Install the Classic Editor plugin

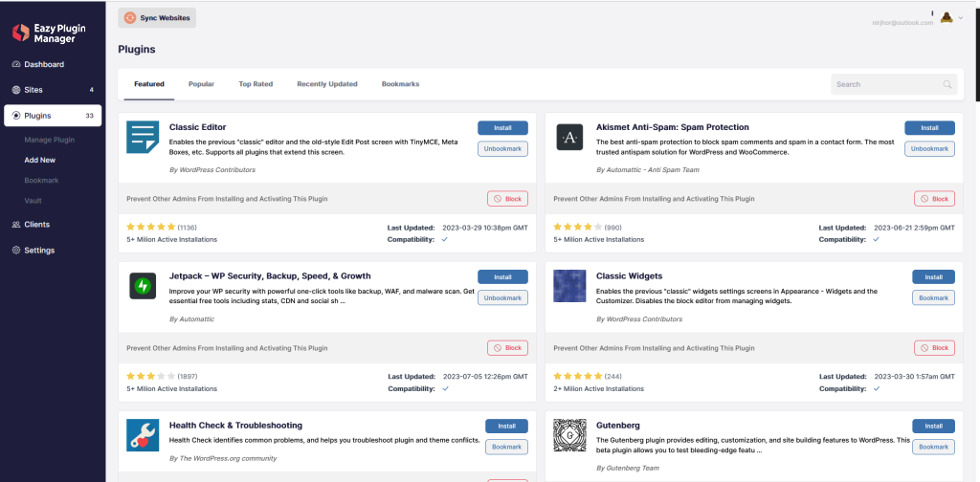503,128
